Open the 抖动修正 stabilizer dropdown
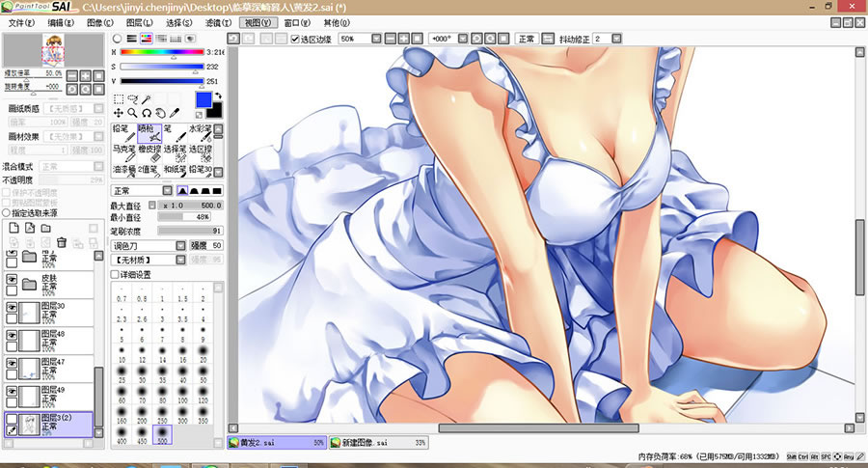This screenshot has height=468, width=868. (x=616, y=39)
